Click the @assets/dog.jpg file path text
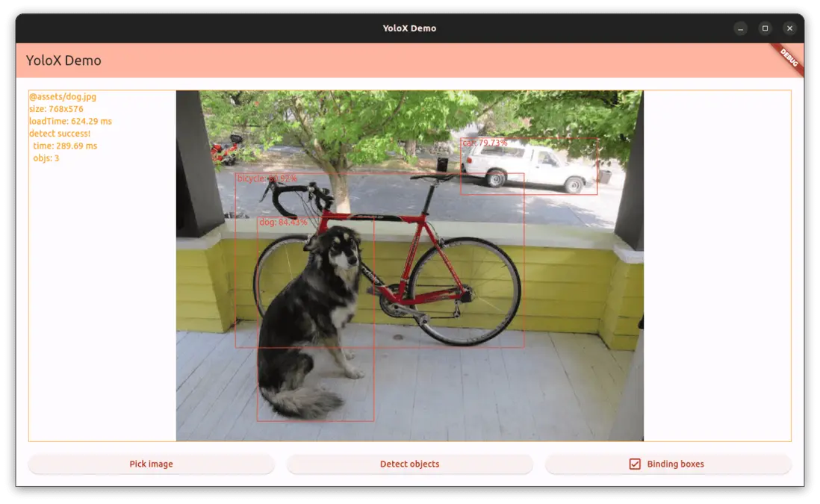 [x=63, y=97]
